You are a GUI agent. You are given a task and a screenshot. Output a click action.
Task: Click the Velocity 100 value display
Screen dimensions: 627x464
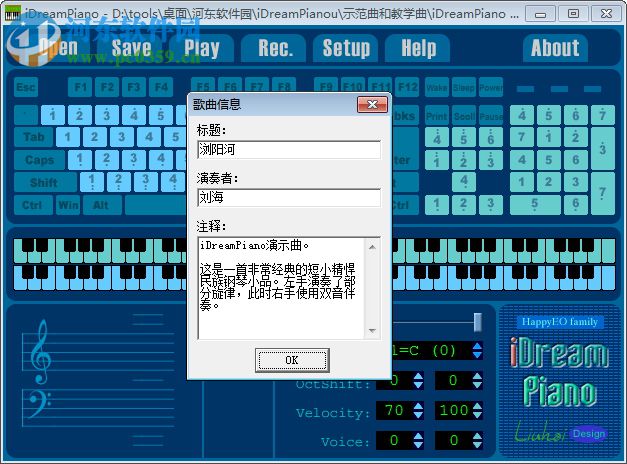pyautogui.click(x=453, y=410)
